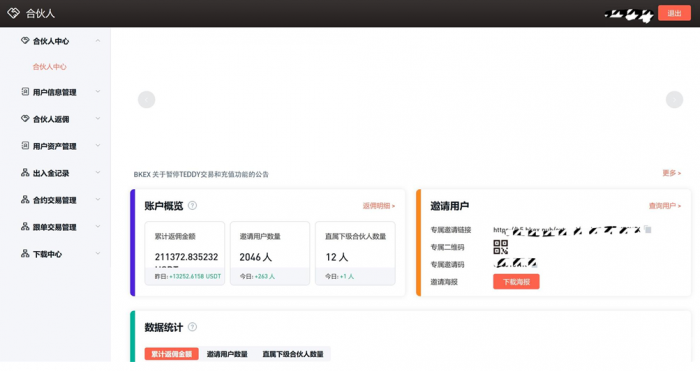Select the 累计返佣金额 statistics tab
The height and width of the screenshot is (371, 700).
pyautogui.click(x=171, y=354)
